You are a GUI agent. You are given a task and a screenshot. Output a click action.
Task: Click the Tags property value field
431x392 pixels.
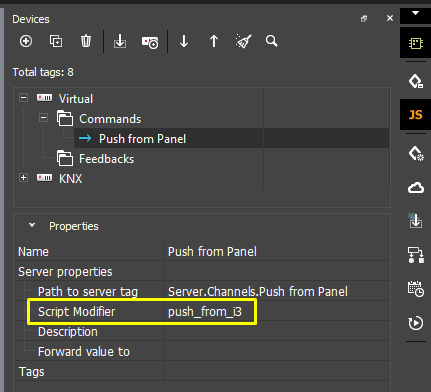coord(277,371)
